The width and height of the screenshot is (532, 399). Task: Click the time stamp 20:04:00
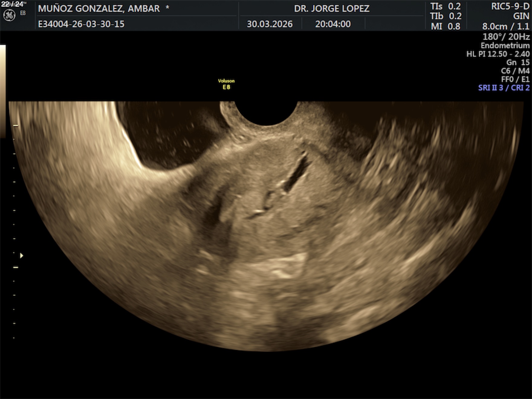(333, 24)
